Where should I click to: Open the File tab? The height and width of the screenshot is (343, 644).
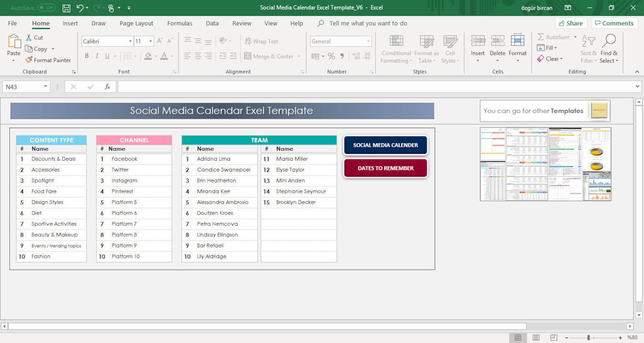point(13,24)
